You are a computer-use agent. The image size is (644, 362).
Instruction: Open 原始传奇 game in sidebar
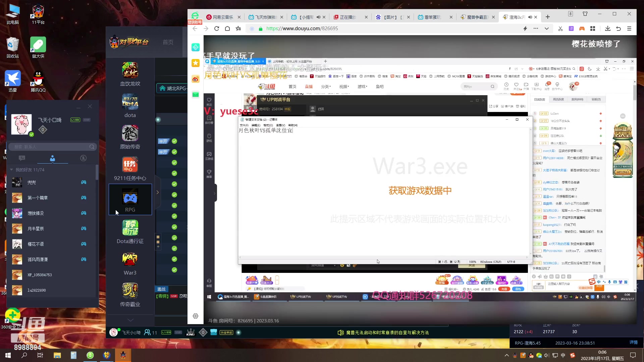130,137
